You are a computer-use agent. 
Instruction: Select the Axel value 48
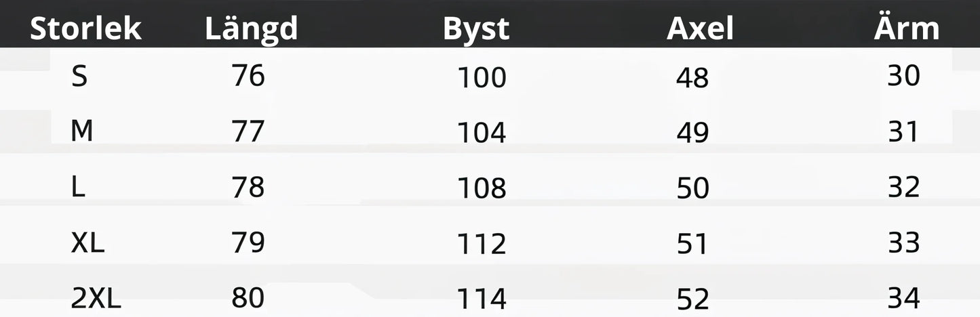tap(692, 79)
